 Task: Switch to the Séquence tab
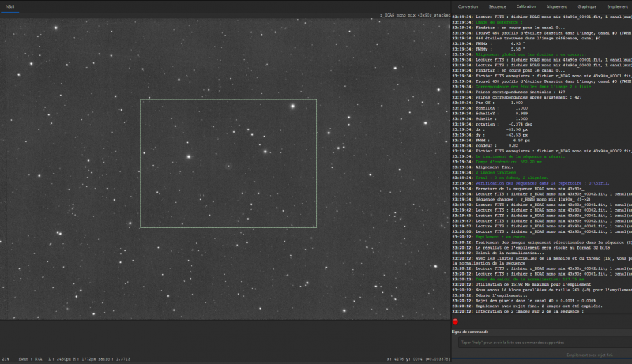point(498,7)
